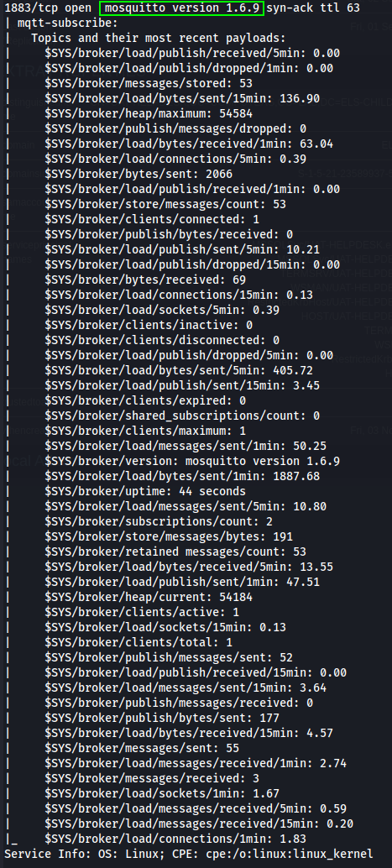Click the mqtt-subscribe script heading
The image size is (392, 868).
click(67, 24)
